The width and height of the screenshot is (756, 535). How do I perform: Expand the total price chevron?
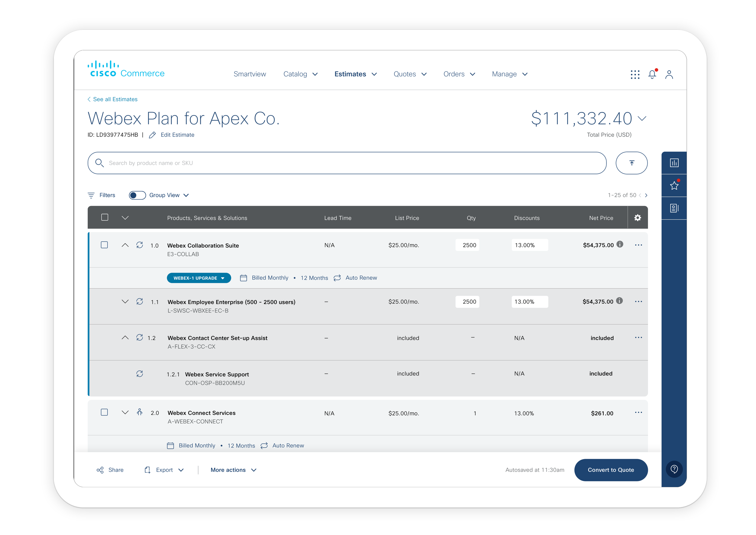click(x=642, y=119)
